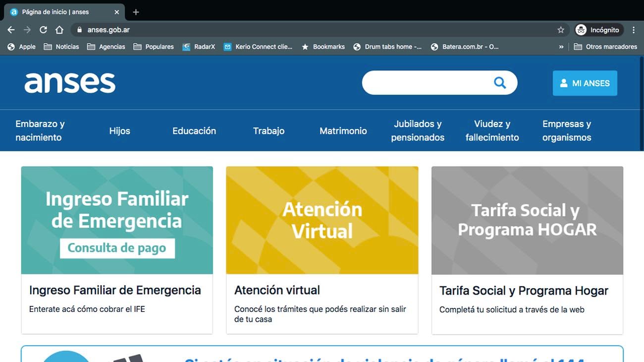
Task: Open the Viudez y fallecimiento menu
Action: [x=492, y=130]
